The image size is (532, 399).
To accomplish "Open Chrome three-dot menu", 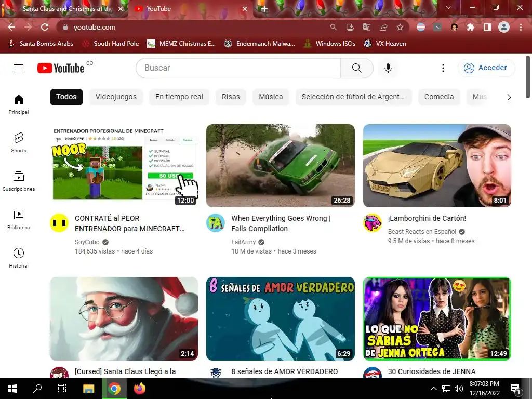I will pos(521,27).
